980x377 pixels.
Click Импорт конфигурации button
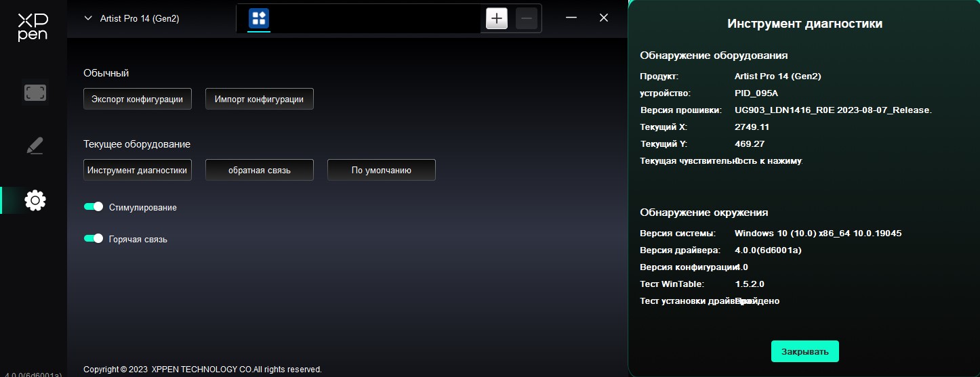(x=260, y=99)
